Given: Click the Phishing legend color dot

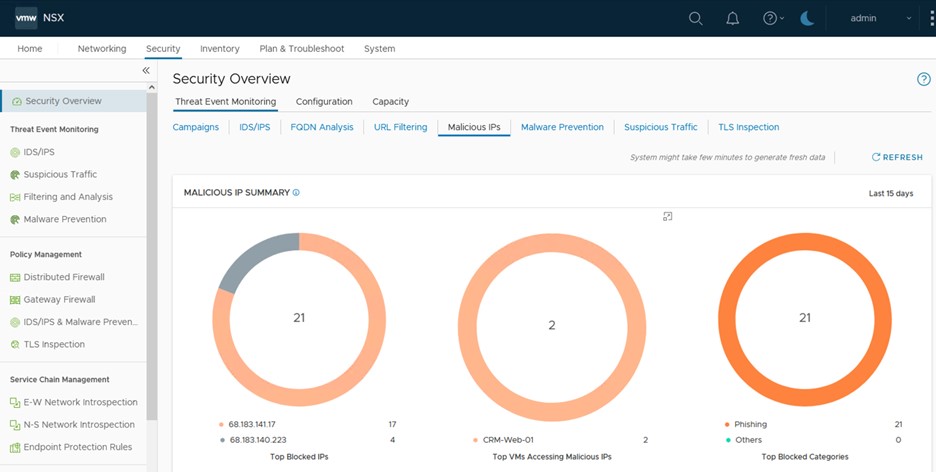Looking at the screenshot, I should point(725,424).
